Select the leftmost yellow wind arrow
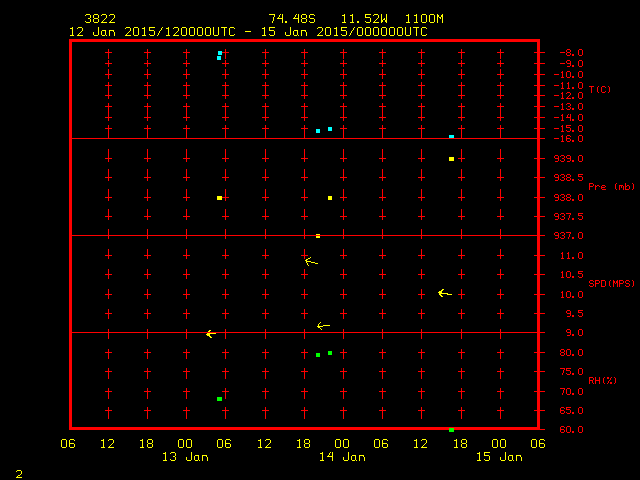The width and height of the screenshot is (640, 480). click(x=210, y=333)
